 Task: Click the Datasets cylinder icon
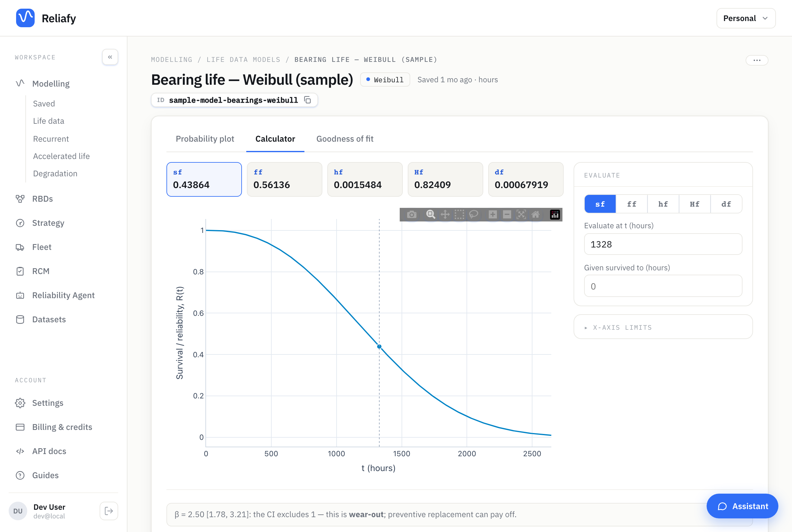pos(20,320)
